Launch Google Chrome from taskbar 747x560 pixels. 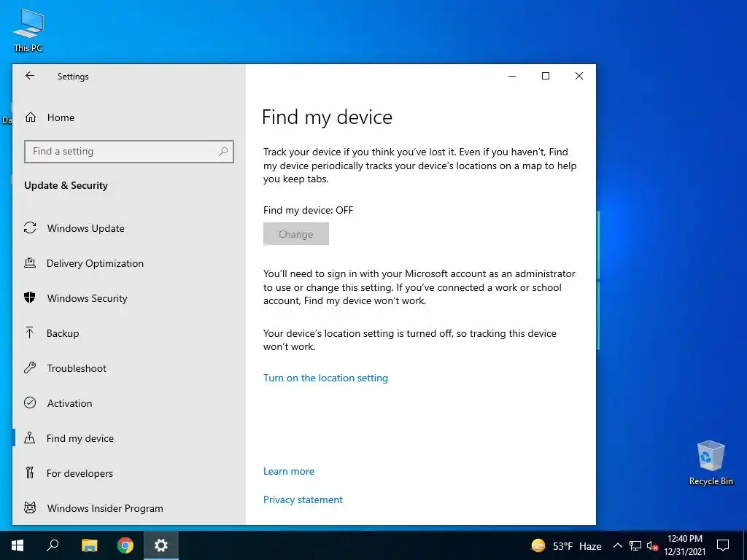tap(125, 545)
